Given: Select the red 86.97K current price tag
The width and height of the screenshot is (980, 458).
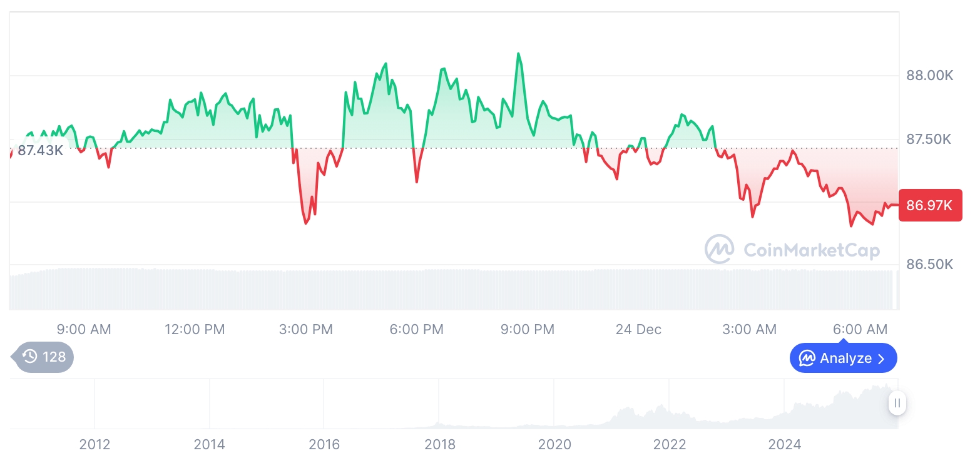Looking at the screenshot, I should point(930,205).
